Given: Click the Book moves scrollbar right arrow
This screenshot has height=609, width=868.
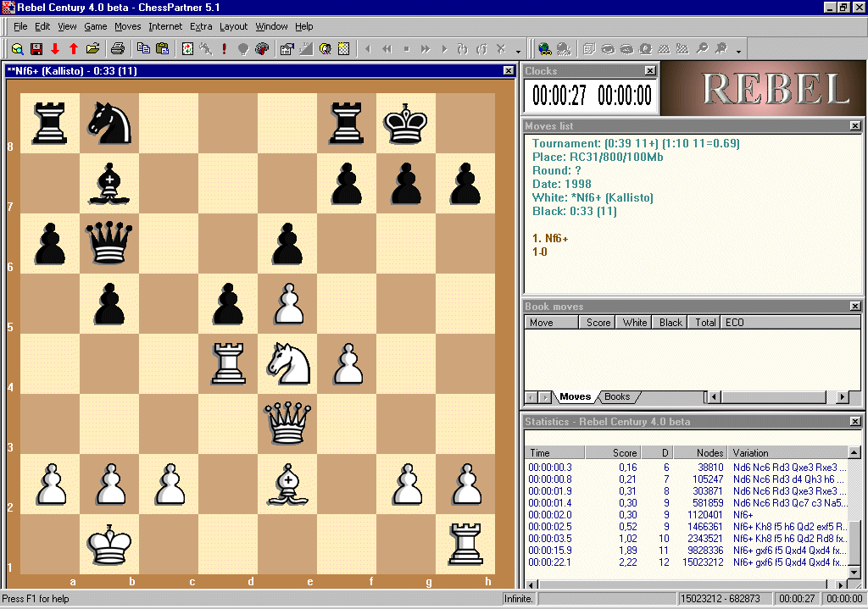Looking at the screenshot, I should coord(843,396).
